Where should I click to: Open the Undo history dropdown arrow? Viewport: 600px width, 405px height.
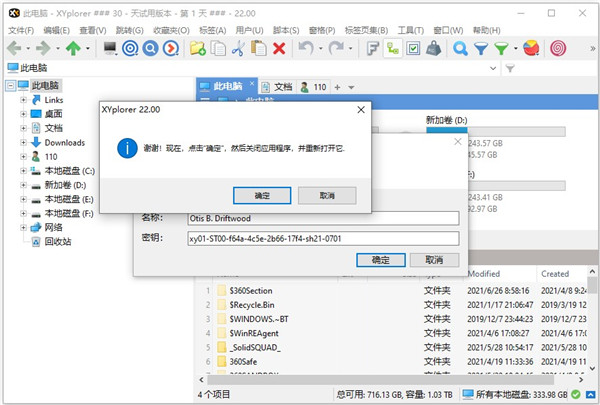320,49
